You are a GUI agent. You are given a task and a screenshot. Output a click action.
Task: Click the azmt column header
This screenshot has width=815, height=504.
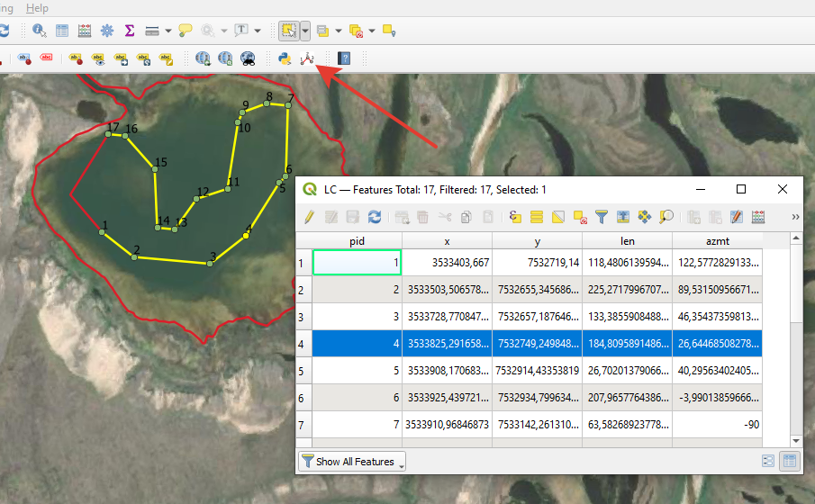717,241
